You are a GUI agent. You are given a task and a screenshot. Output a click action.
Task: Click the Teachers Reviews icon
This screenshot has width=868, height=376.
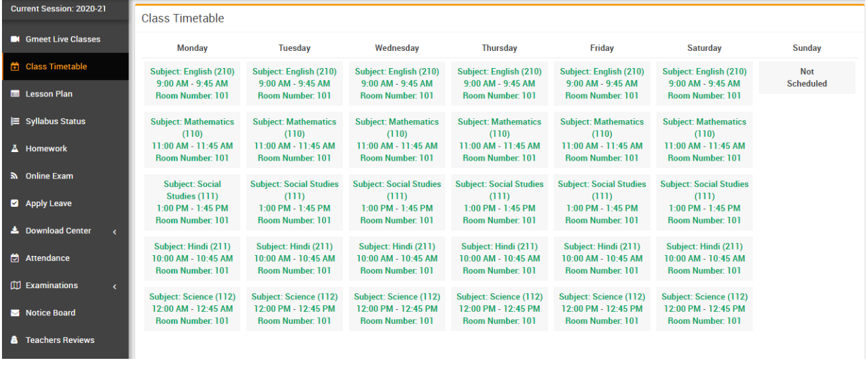point(15,340)
